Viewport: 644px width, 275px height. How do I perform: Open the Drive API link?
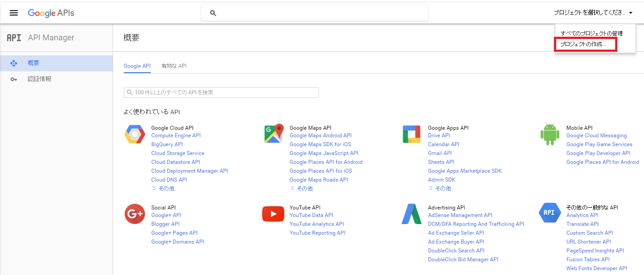(x=439, y=136)
